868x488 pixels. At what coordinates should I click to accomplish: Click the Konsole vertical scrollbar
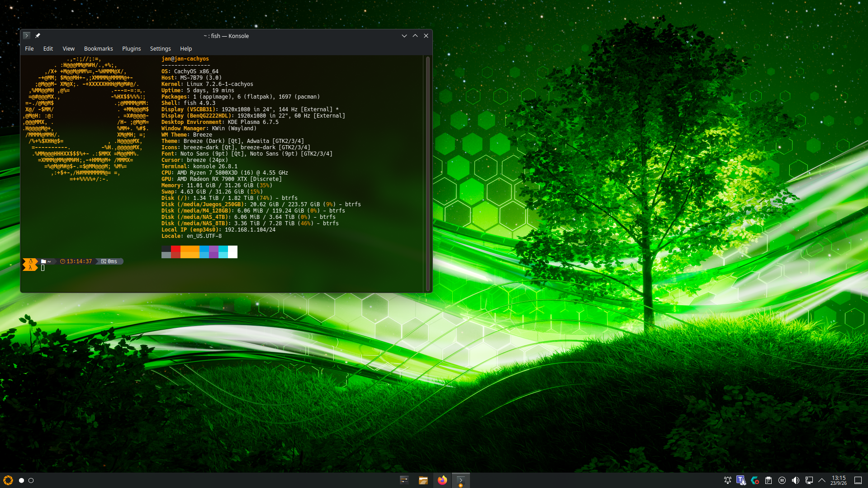427,174
